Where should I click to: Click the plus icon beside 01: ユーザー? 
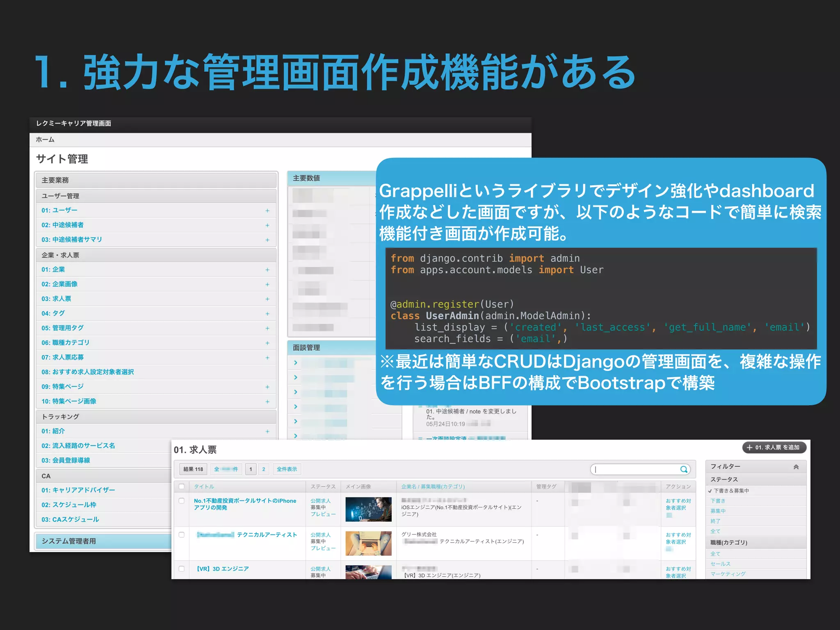pos(267,210)
